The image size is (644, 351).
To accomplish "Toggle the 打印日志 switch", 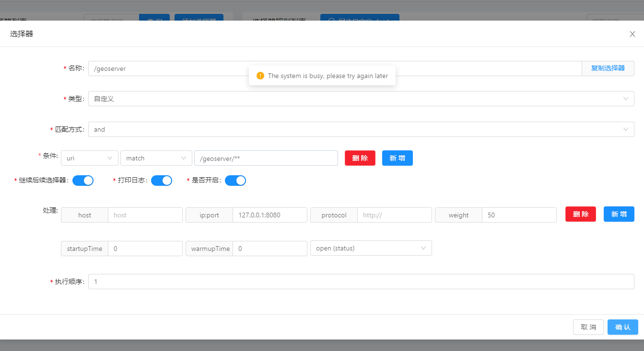I will pyautogui.click(x=162, y=181).
